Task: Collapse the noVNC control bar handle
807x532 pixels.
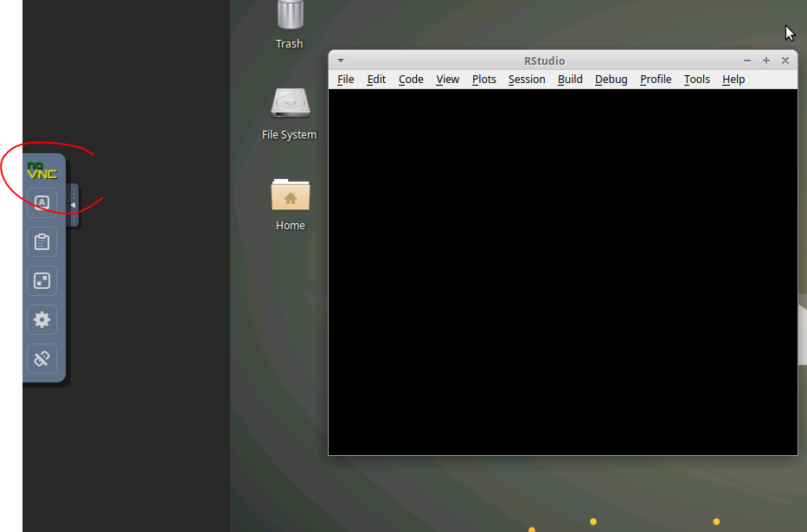Action: (73, 205)
